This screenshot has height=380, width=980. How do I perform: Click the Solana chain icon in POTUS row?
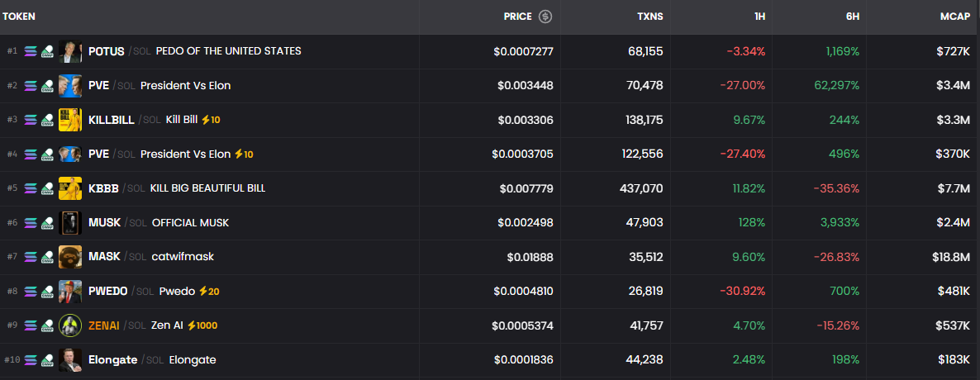pos(31,51)
